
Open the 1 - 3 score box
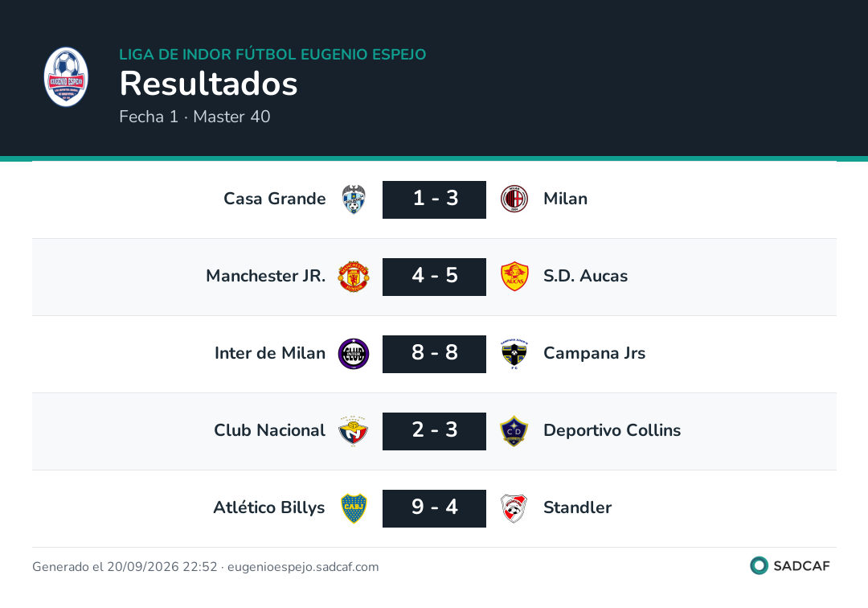point(434,199)
